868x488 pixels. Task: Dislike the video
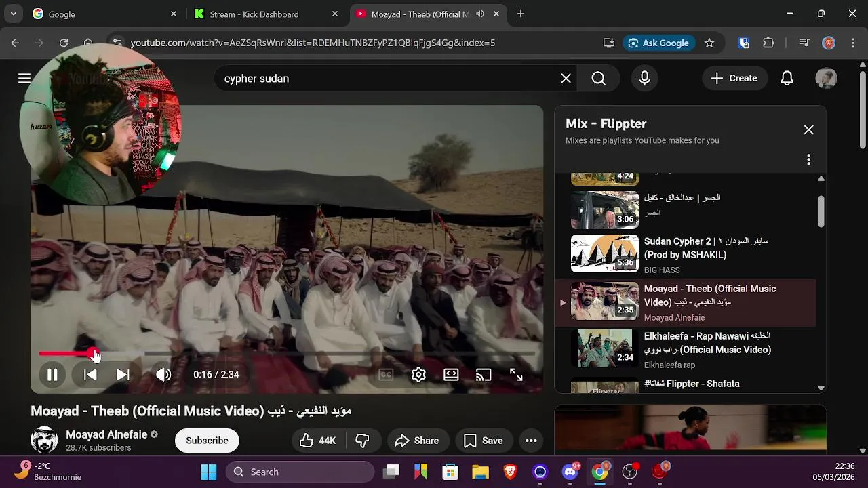click(x=363, y=441)
